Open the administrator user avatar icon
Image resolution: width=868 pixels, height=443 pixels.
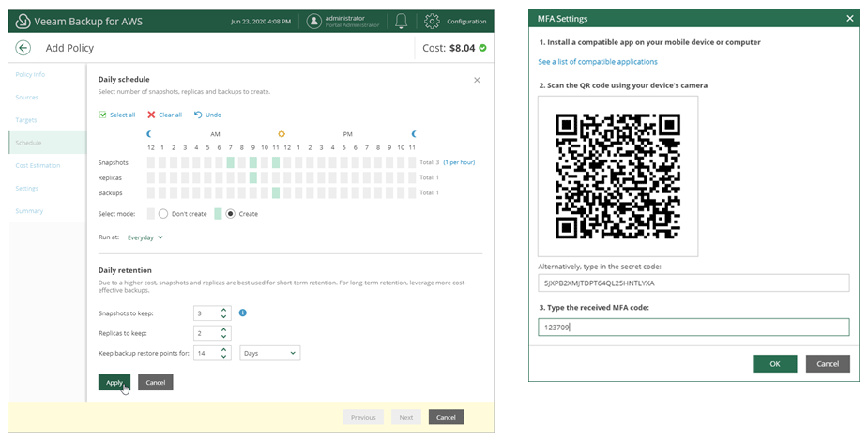tap(313, 22)
